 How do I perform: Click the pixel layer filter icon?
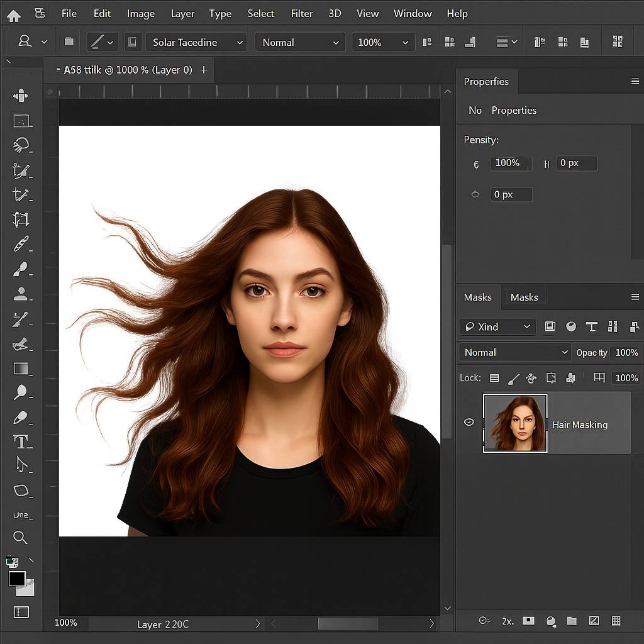pos(550,326)
